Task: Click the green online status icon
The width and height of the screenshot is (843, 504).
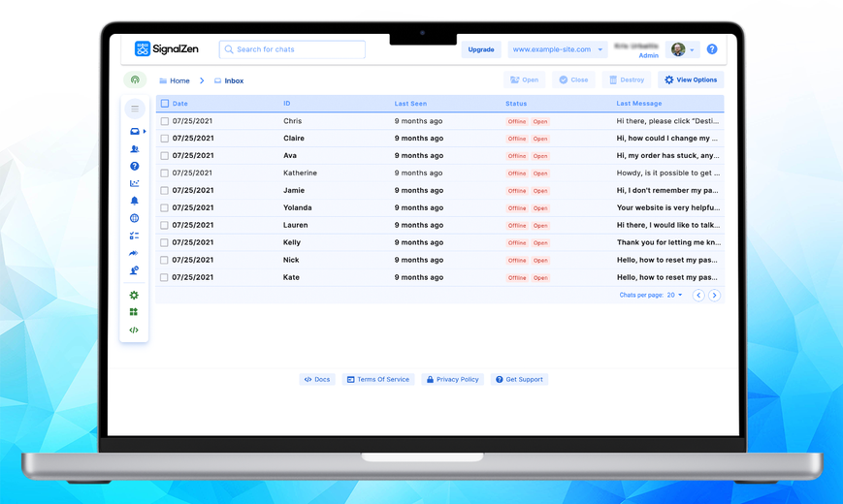Action: pyautogui.click(x=135, y=79)
